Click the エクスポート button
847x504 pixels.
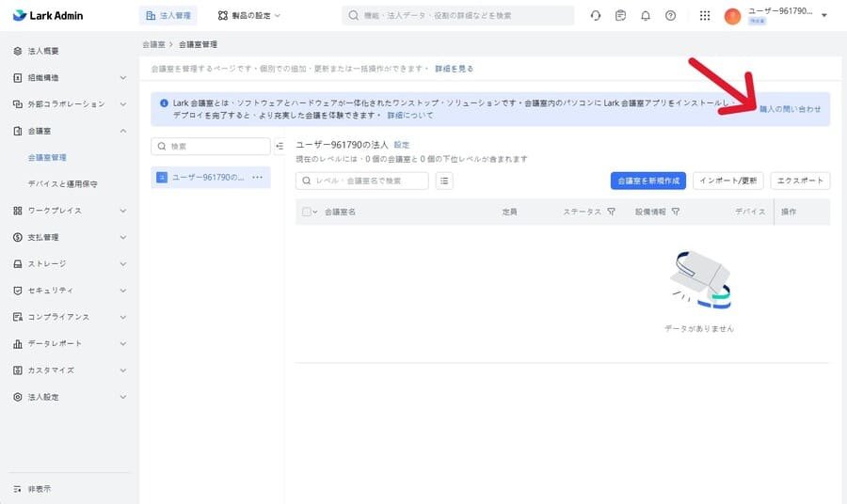click(800, 181)
